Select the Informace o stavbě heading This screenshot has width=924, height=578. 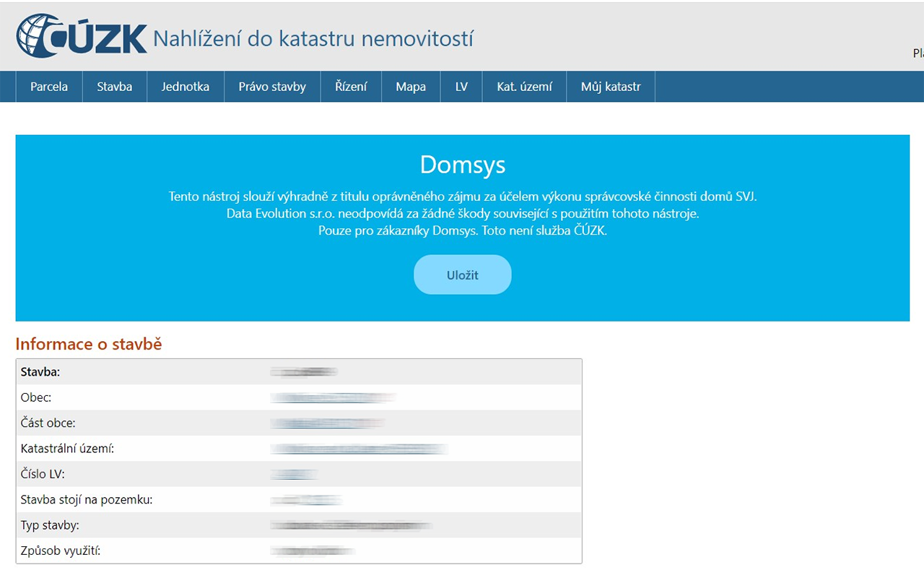point(89,344)
